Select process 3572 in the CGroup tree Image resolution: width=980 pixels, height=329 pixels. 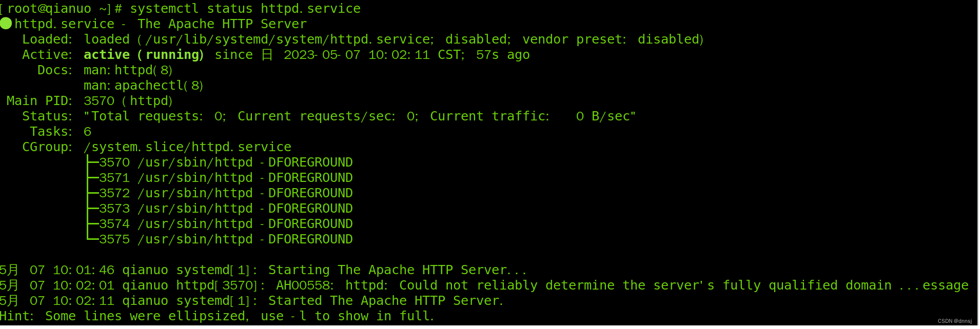tap(226, 193)
